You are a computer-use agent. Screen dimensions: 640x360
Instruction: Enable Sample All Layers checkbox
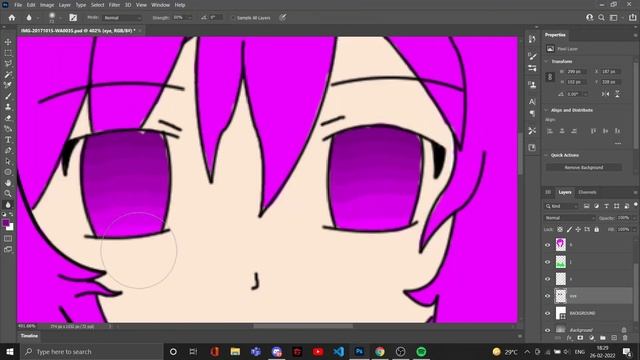[x=233, y=18]
